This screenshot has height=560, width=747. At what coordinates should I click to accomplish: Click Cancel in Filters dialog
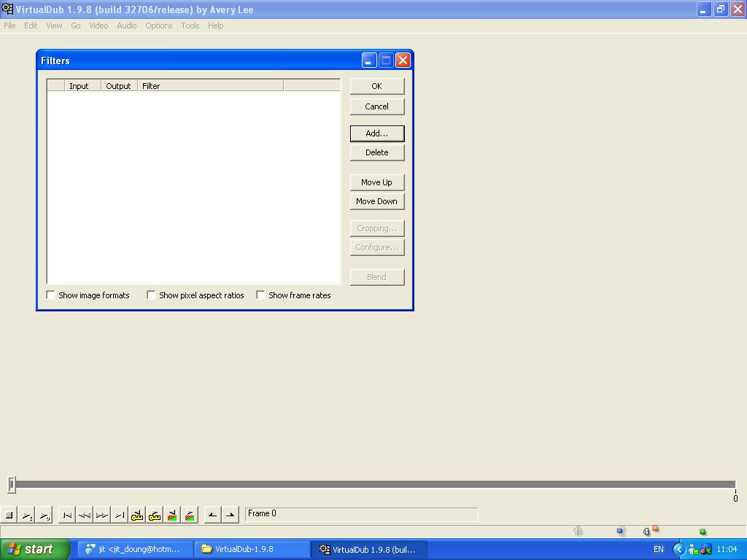(377, 106)
